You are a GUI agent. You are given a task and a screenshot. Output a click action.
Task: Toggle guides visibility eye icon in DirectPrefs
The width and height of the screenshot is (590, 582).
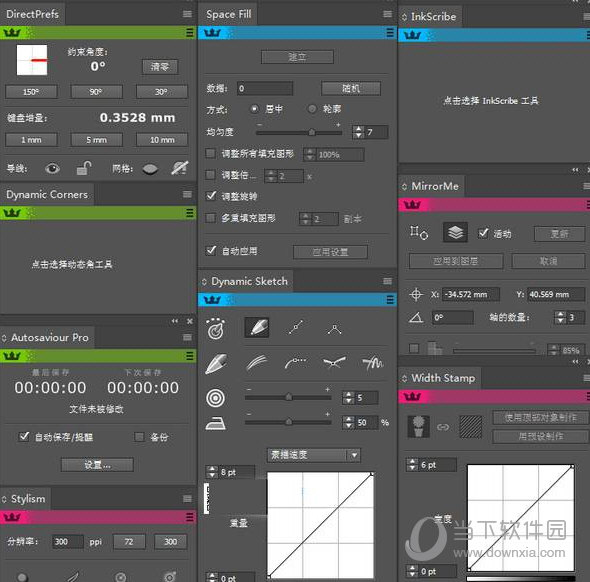tap(52, 168)
